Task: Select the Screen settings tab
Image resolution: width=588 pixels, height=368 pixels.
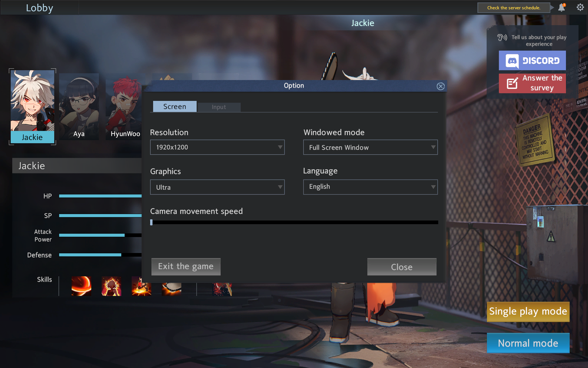Action: point(175,106)
